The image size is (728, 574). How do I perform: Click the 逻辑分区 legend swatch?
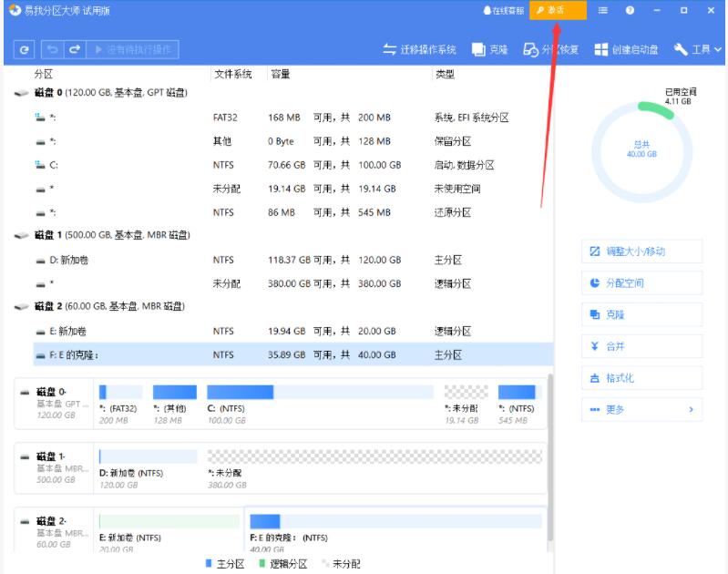click(x=261, y=563)
